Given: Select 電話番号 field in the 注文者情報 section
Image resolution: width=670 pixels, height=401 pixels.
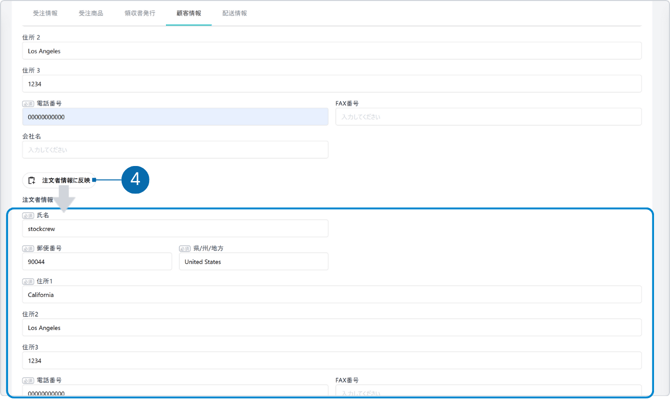Looking at the screenshot, I should point(175,392).
